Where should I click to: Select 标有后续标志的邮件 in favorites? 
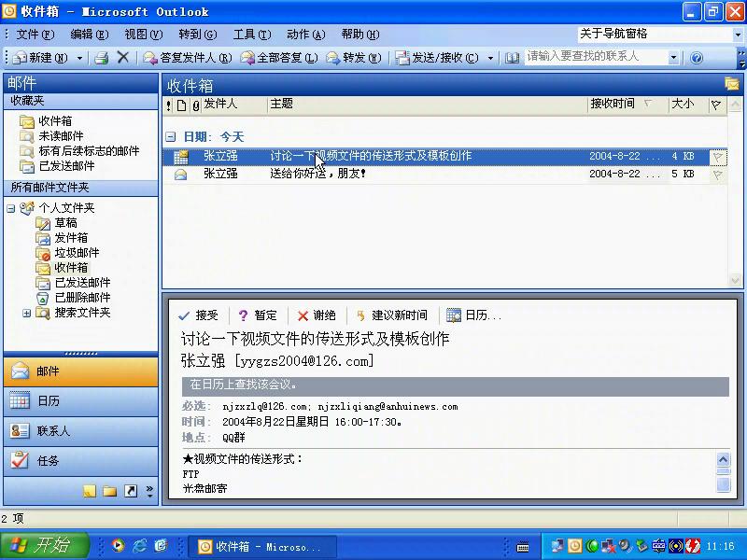pos(89,151)
